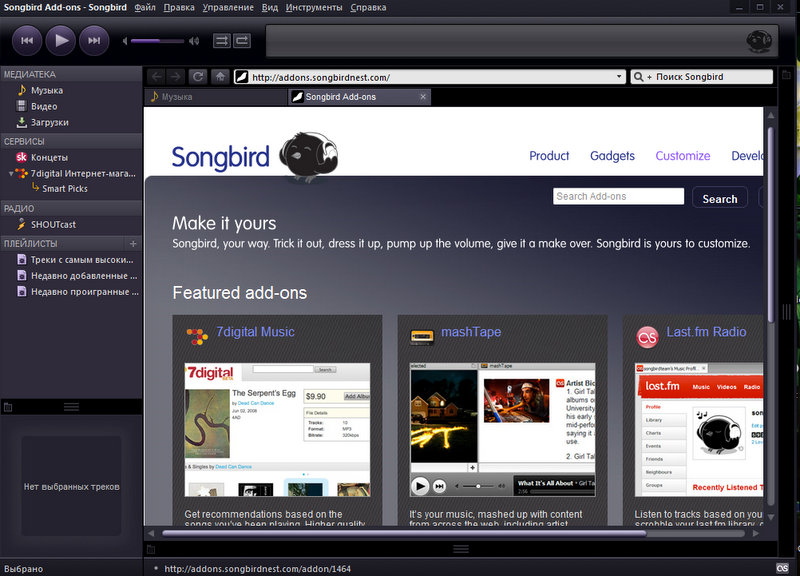The image size is (800, 576).
Task: Click the mashTape cassette icon
Action: click(x=422, y=337)
